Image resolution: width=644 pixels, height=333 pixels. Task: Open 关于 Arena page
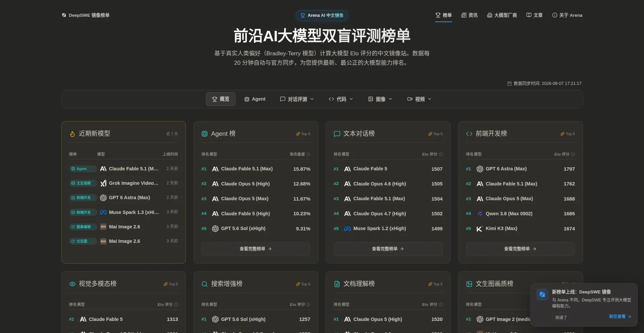pos(567,15)
